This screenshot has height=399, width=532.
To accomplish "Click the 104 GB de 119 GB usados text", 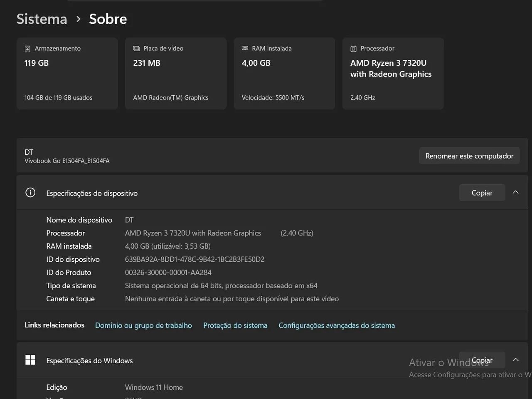I will 58,98.
